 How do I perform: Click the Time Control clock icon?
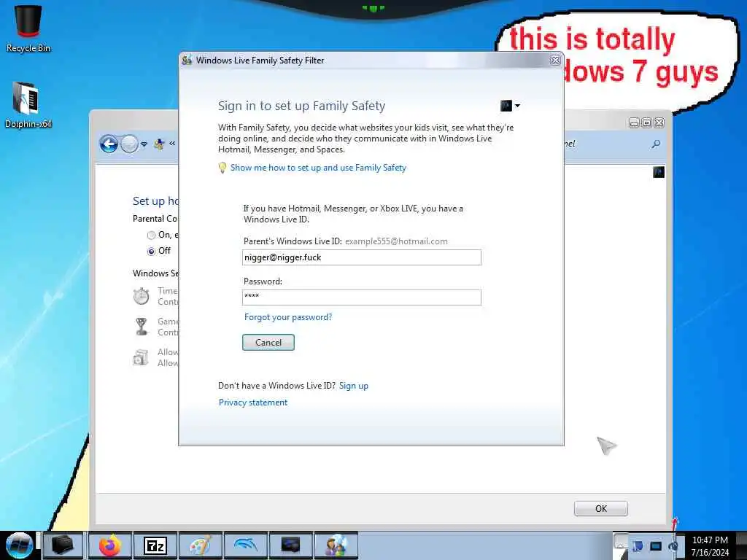click(x=141, y=296)
